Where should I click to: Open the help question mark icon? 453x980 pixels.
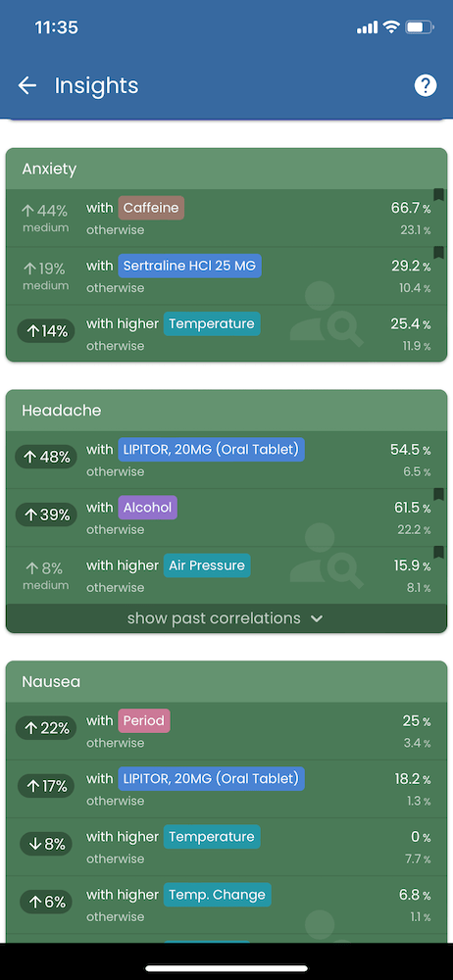pyautogui.click(x=426, y=85)
